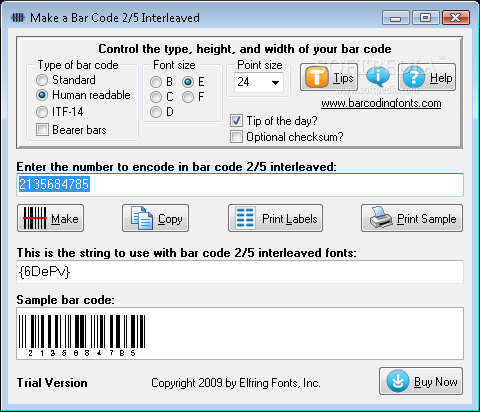
Task: Click 'Copyright 2009 by Elfring Fonts, Inc.' text
Action: (x=236, y=383)
